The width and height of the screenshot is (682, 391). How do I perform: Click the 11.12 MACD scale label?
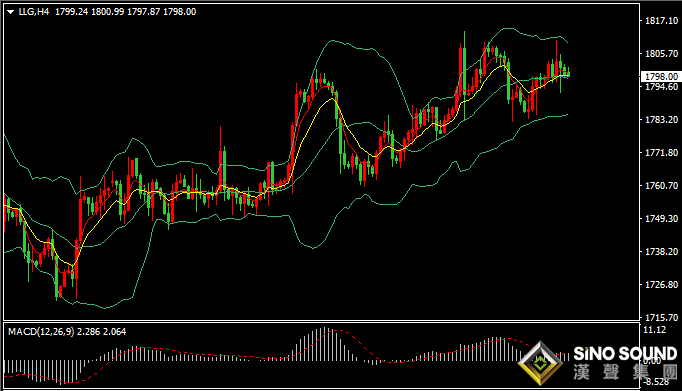tap(655, 330)
